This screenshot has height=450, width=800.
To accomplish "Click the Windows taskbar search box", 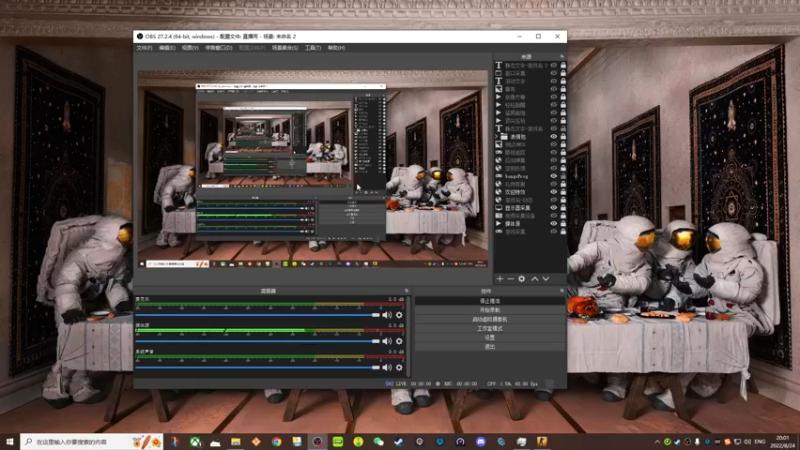I will [x=92, y=442].
